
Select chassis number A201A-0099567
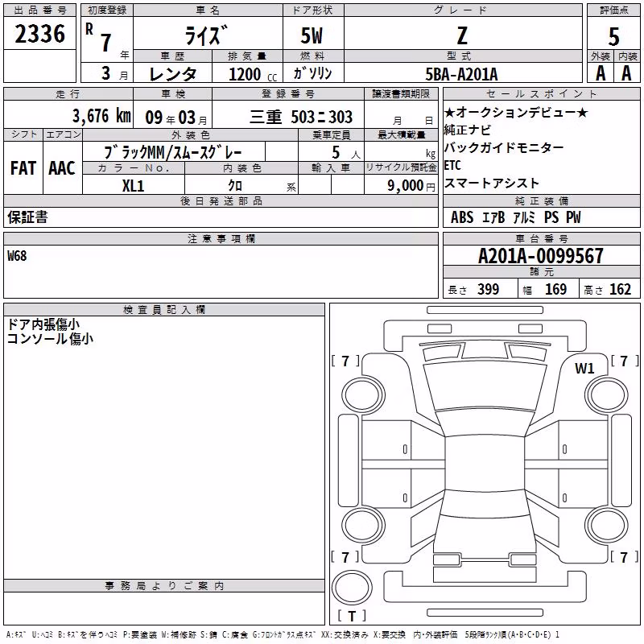click(541, 256)
